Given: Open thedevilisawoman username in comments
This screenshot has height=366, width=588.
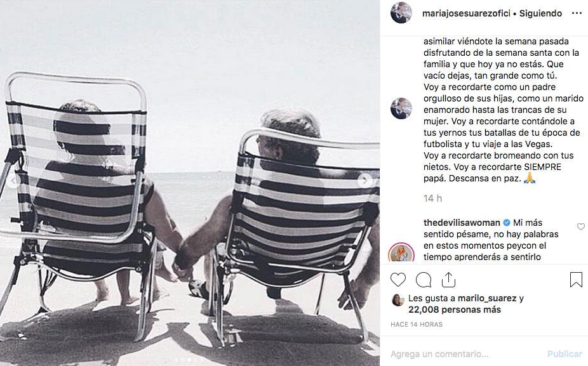Looking at the screenshot, I should pyautogui.click(x=462, y=223).
